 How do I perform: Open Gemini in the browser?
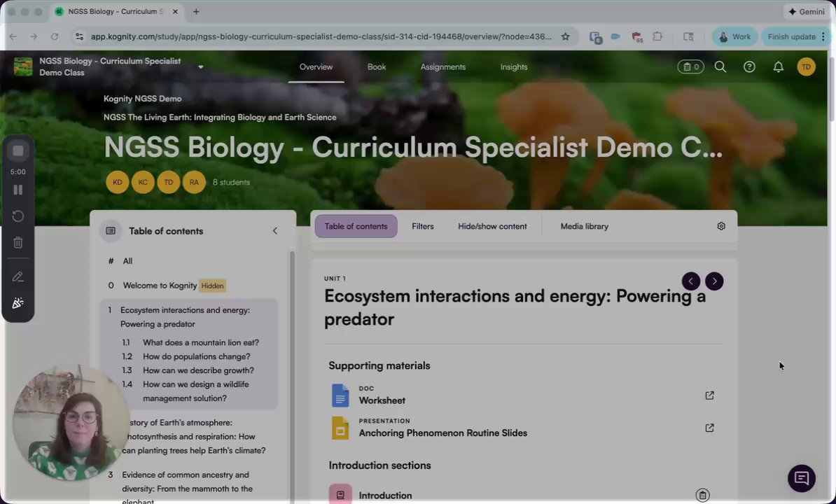click(x=806, y=11)
